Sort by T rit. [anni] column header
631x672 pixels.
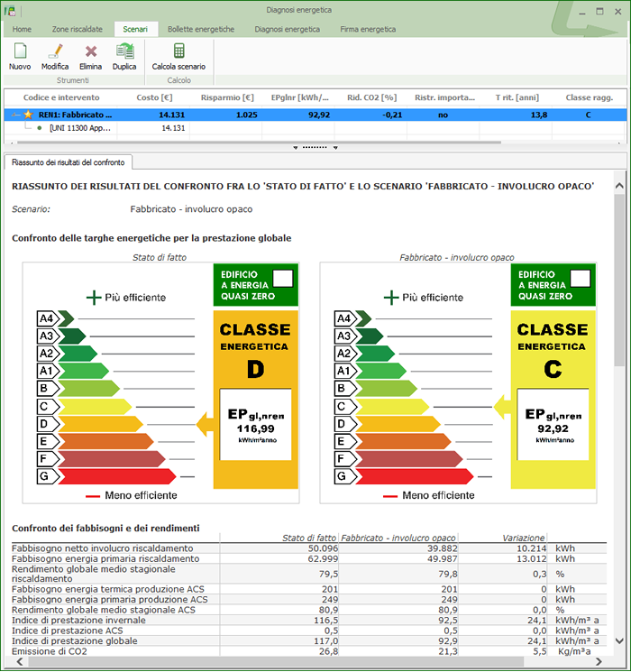click(x=517, y=97)
